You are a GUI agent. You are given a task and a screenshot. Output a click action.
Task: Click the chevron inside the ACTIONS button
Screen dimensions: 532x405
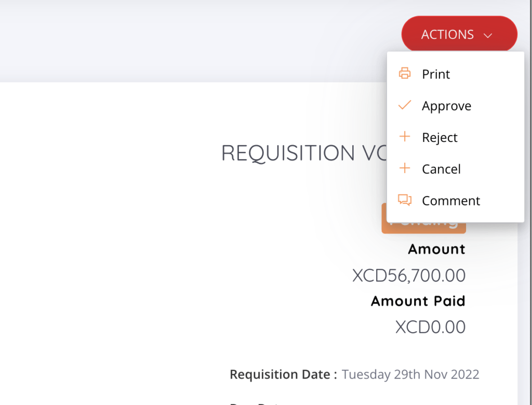point(487,35)
